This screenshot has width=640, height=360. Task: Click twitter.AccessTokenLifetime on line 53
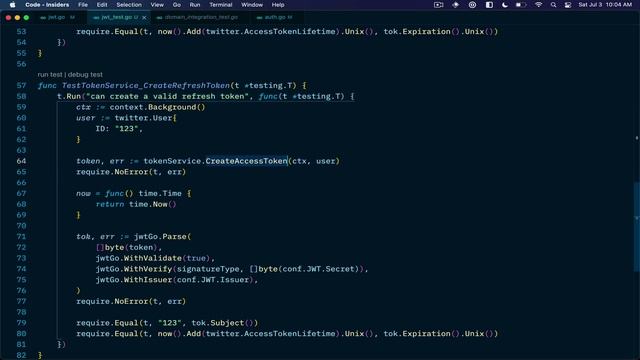(271, 32)
